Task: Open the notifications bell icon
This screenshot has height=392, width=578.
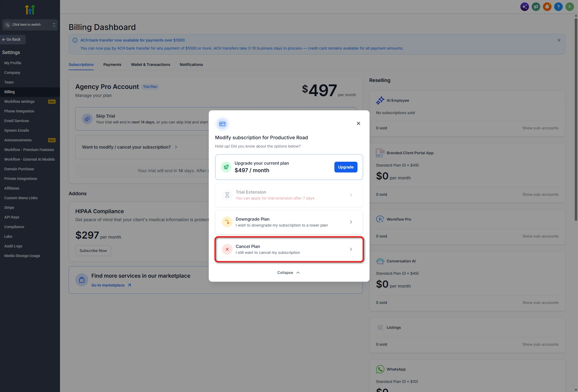Action: pyautogui.click(x=547, y=7)
